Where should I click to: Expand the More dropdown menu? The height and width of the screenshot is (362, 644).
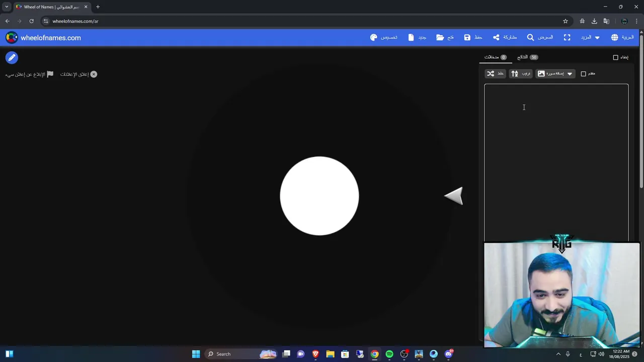click(x=590, y=37)
